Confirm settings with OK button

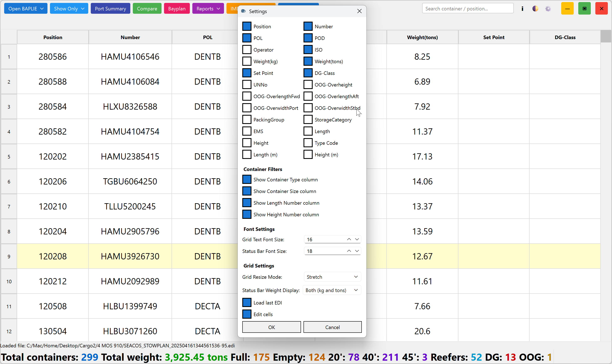(x=271, y=327)
